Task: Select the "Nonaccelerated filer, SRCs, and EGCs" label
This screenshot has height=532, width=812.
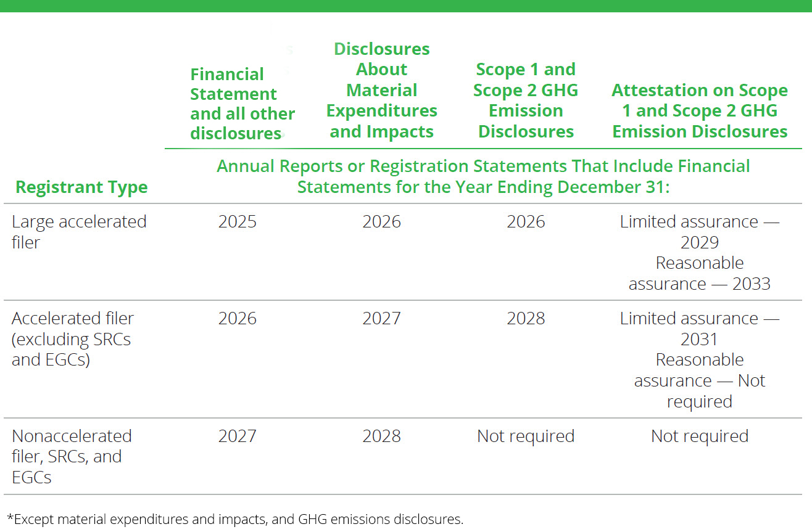Action: 72,456
